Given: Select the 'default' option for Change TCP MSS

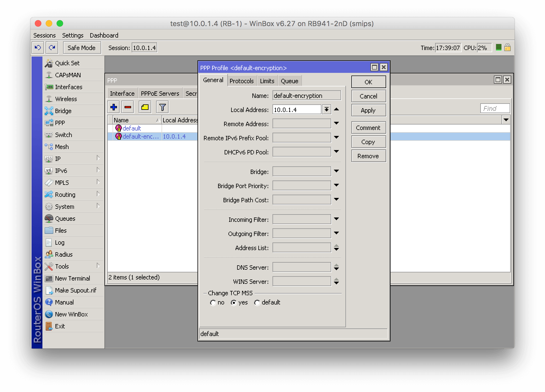Looking at the screenshot, I should (x=257, y=303).
